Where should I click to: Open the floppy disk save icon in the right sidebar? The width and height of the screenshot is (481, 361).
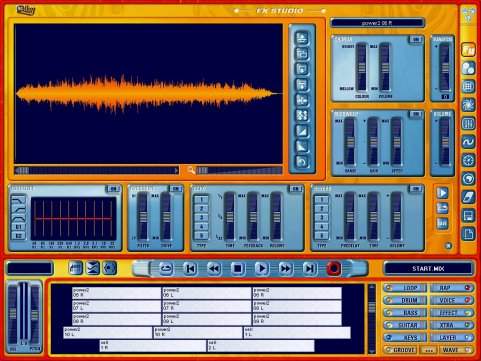[x=468, y=215]
